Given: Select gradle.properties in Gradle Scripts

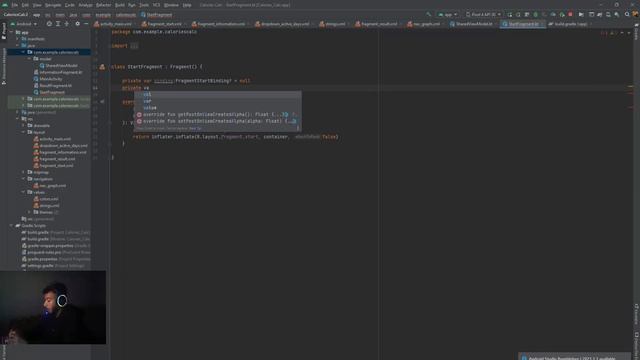Looking at the screenshot, I should tap(56, 259).
